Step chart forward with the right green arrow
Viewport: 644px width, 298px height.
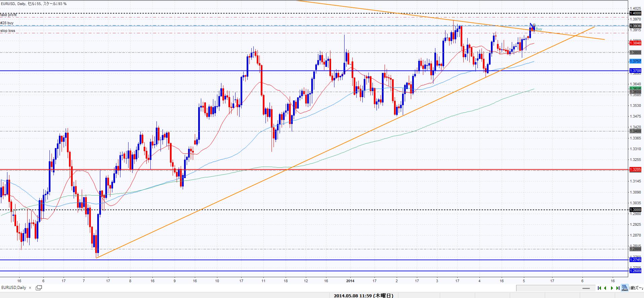click(612, 288)
